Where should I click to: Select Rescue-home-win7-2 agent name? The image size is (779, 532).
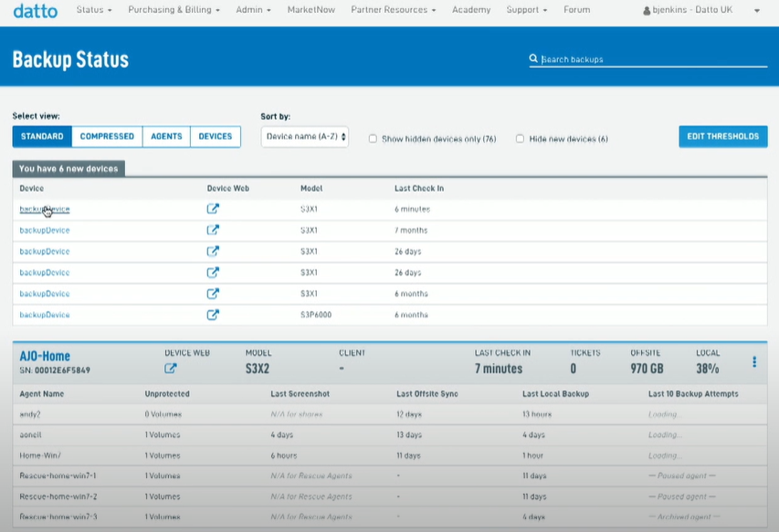pyautogui.click(x=58, y=496)
